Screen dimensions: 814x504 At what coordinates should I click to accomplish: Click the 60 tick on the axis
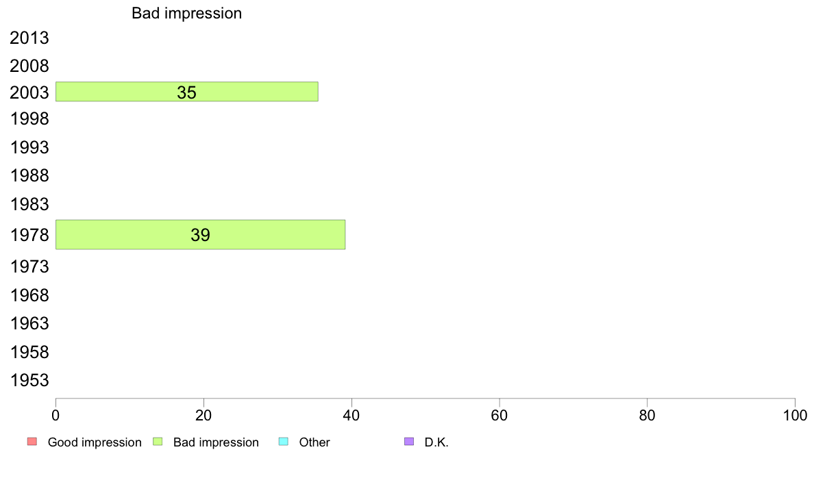point(500,415)
